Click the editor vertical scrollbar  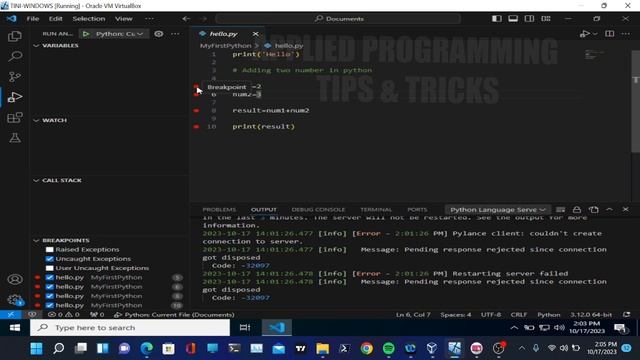coord(636,102)
